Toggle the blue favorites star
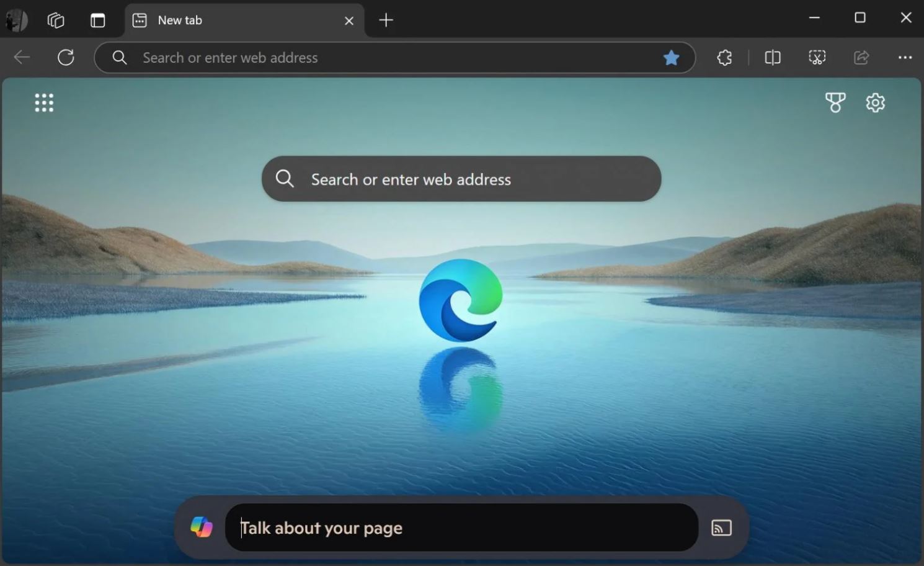Viewport: 924px width, 566px height. [x=671, y=58]
